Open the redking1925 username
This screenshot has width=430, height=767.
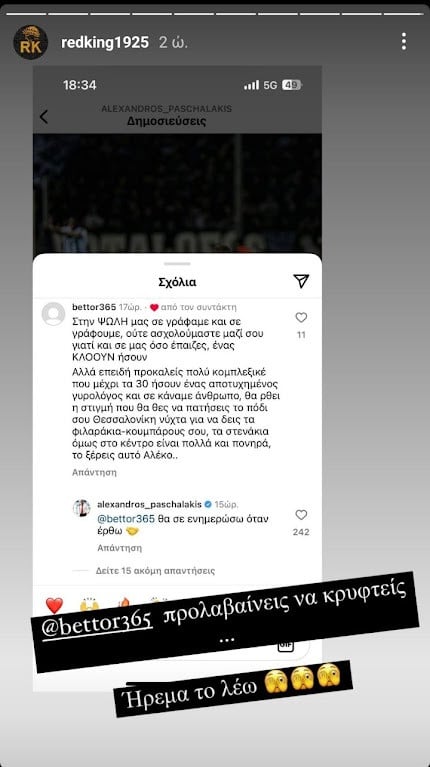105,43
